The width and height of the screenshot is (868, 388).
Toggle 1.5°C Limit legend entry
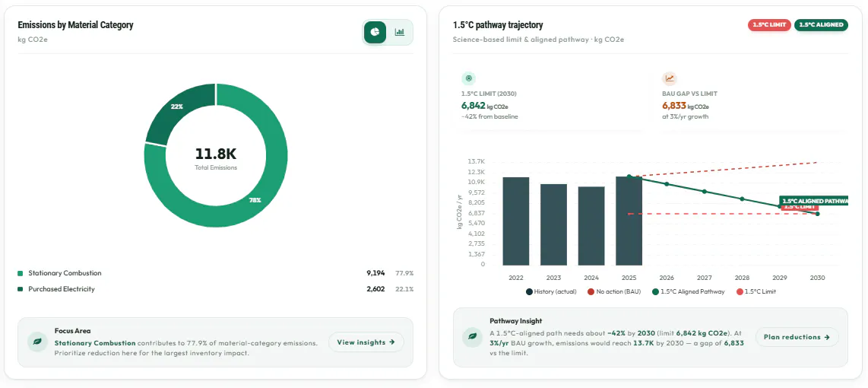click(x=756, y=291)
